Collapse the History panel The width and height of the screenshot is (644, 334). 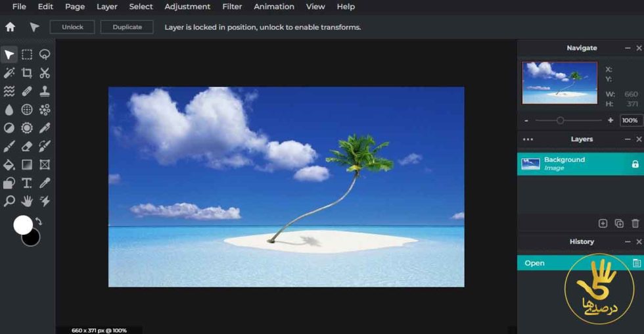tap(627, 242)
